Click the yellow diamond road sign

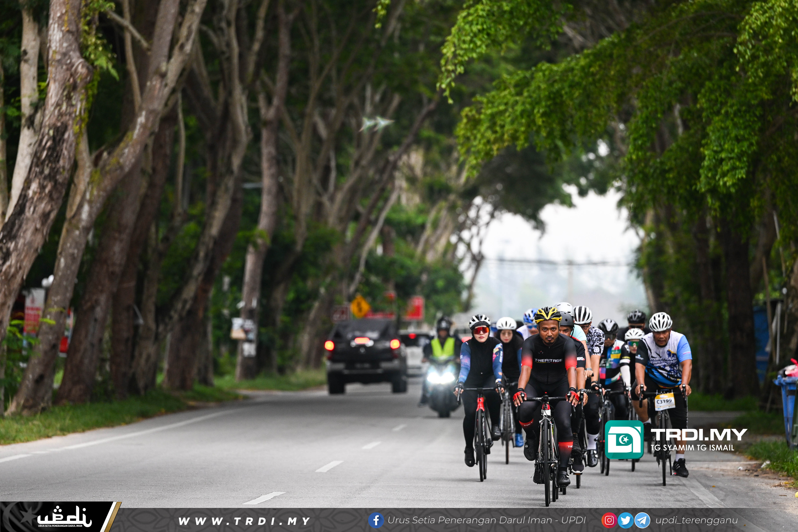tap(360, 306)
